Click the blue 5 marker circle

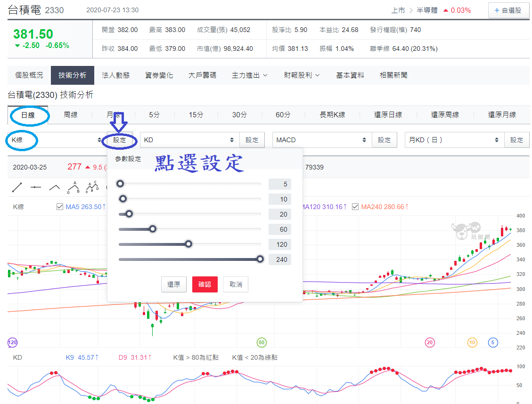coord(493,342)
